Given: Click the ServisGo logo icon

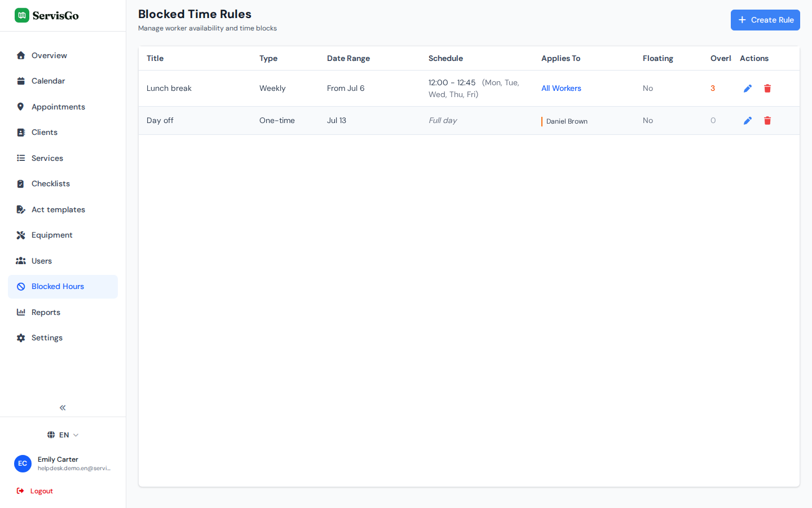Looking at the screenshot, I should pos(22,15).
